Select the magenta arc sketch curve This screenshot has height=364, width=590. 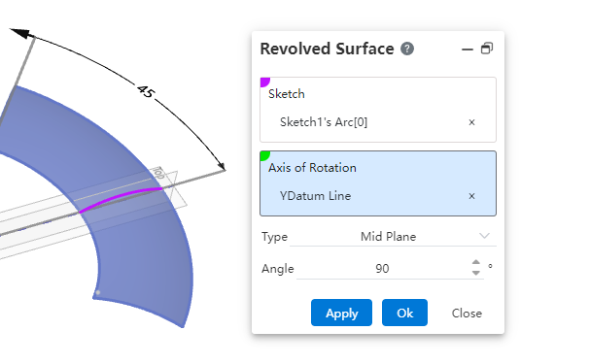pos(121,198)
